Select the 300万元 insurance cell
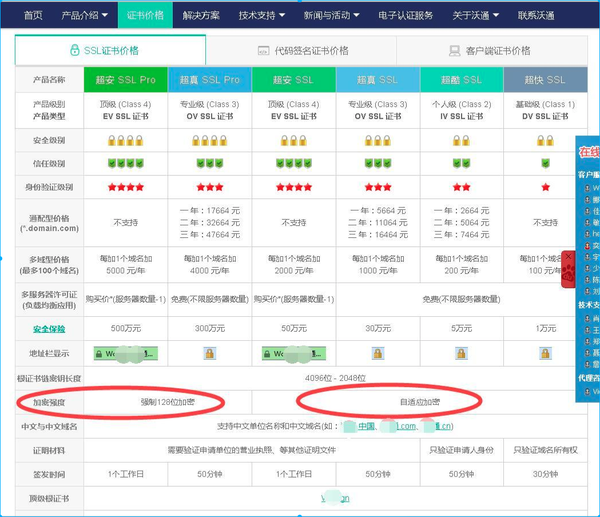 point(210,328)
